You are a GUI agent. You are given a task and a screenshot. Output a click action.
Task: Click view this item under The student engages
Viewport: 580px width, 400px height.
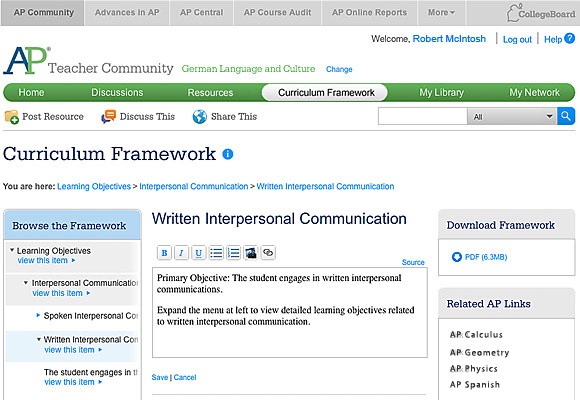pyautogui.click(x=73, y=382)
